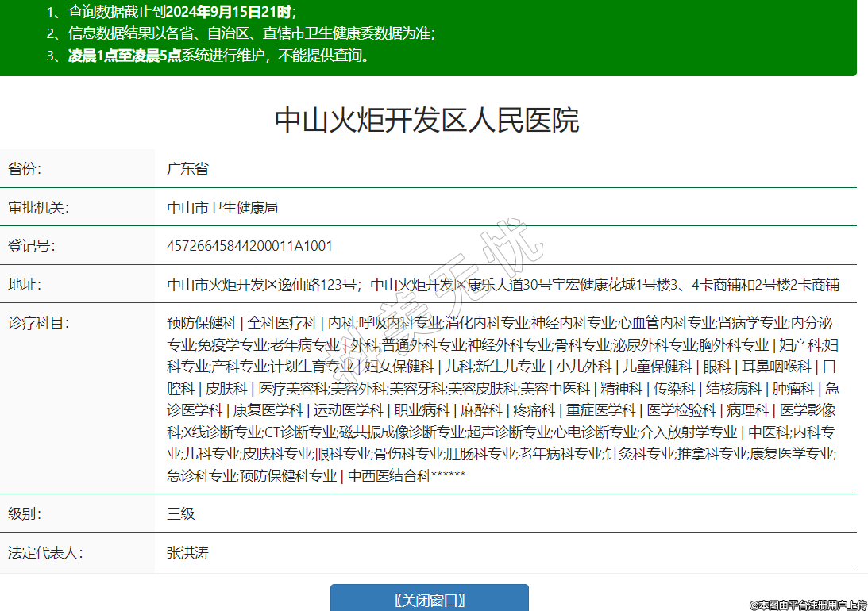
Task: Select the 审批机关 row label
Action: coord(38,208)
